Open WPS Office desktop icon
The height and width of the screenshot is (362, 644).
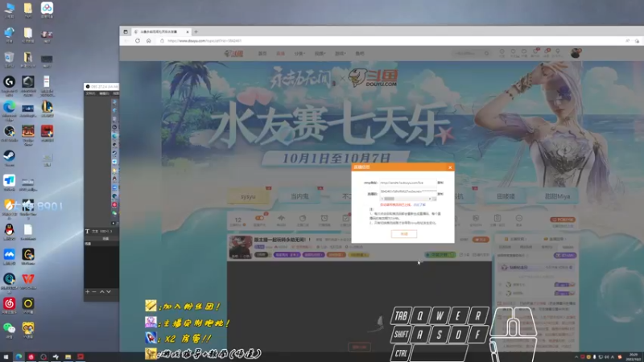point(28,279)
